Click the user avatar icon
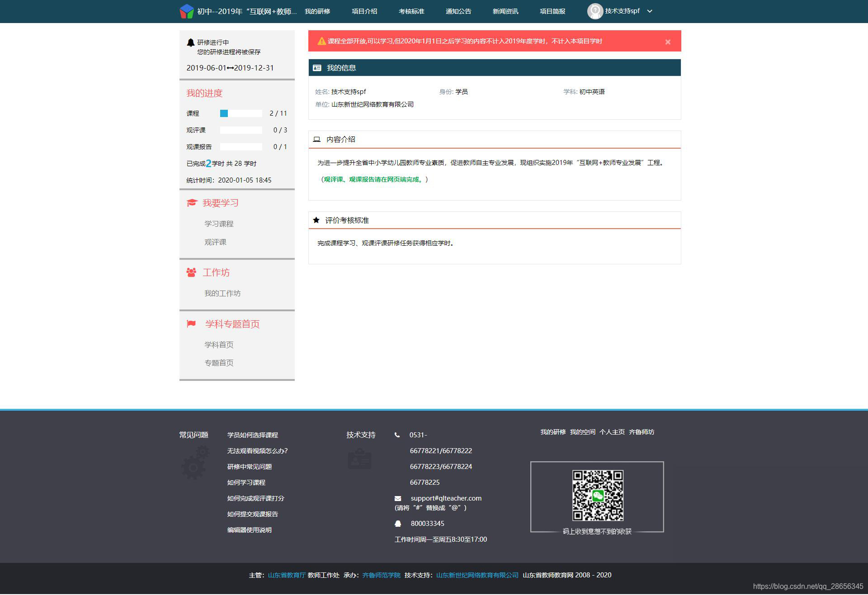 [594, 11]
